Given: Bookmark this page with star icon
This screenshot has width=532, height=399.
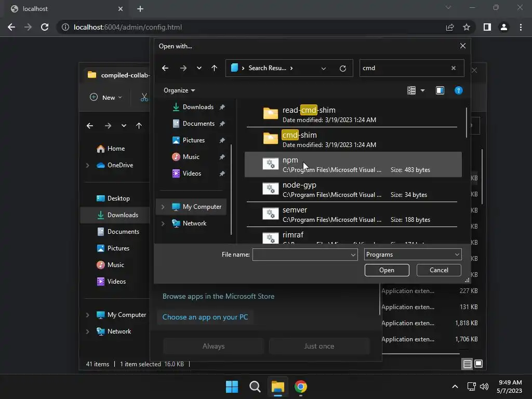Looking at the screenshot, I should click(467, 27).
